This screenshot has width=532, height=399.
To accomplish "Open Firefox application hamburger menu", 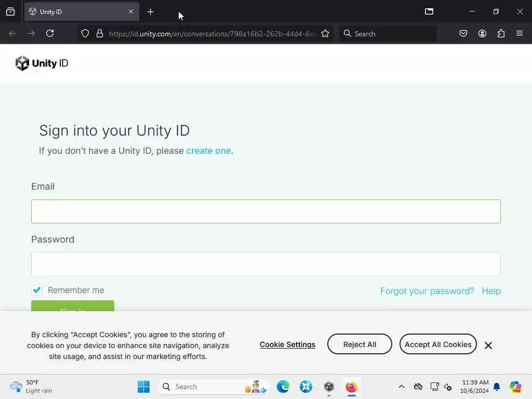I will (x=520, y=33).
